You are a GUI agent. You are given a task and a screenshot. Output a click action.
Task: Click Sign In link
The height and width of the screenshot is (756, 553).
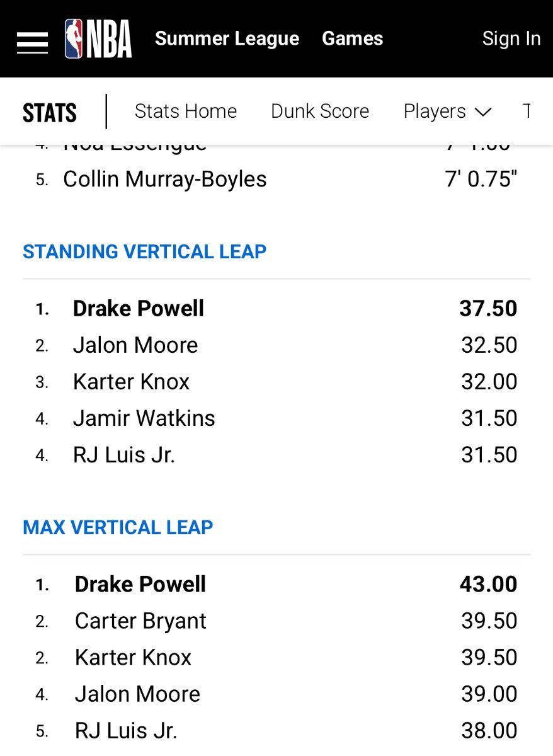pos(511,38)
